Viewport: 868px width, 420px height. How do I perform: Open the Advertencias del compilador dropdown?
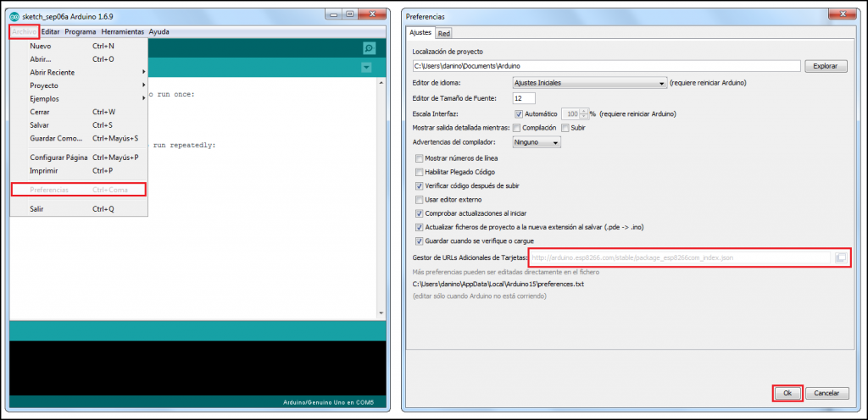pos(537,142)
